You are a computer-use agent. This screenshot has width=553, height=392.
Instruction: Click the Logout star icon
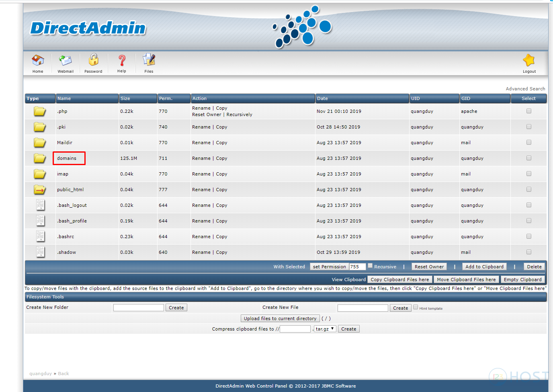529,60
